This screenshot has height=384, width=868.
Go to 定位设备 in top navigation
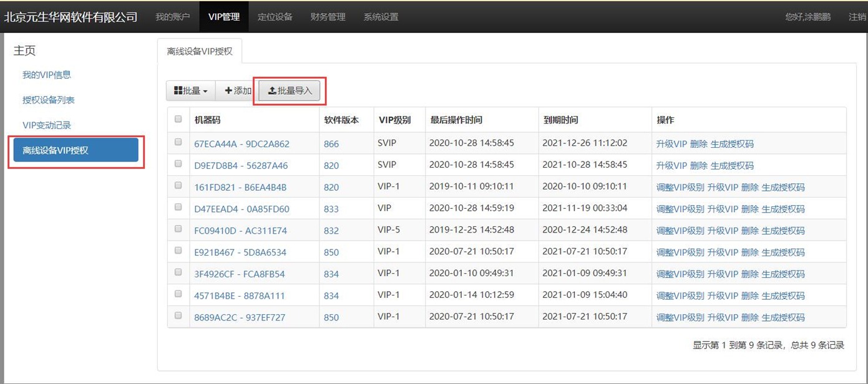[275, 17]
